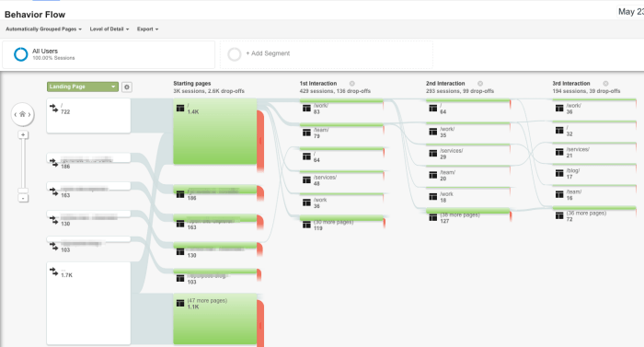Select 3rd interaction /services/ 21 node

point(594,151)
